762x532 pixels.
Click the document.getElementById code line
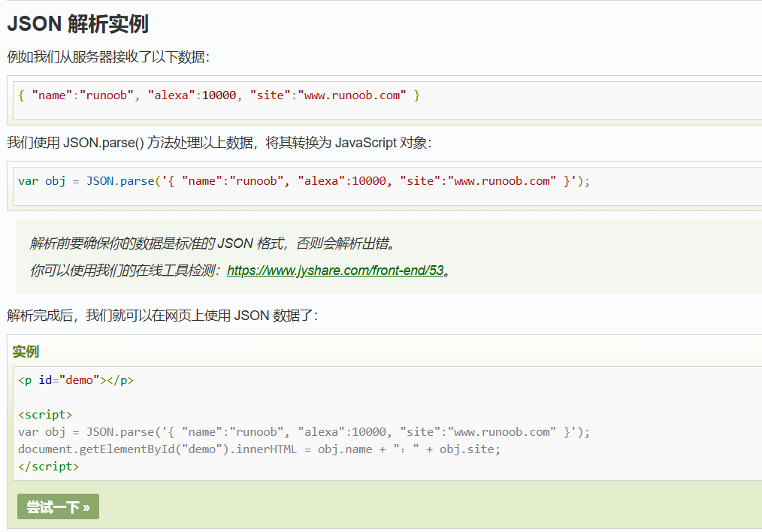click(x=259, y=449)
